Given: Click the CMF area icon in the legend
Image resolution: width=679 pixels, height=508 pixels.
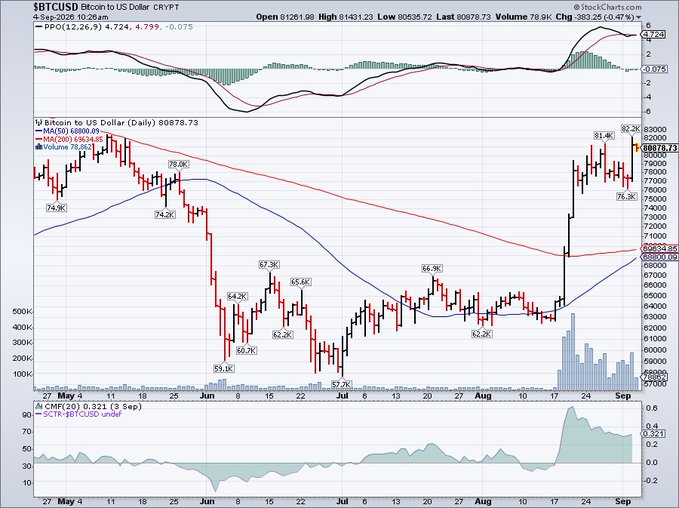Looking at the screenshot, I should (39, 406).
